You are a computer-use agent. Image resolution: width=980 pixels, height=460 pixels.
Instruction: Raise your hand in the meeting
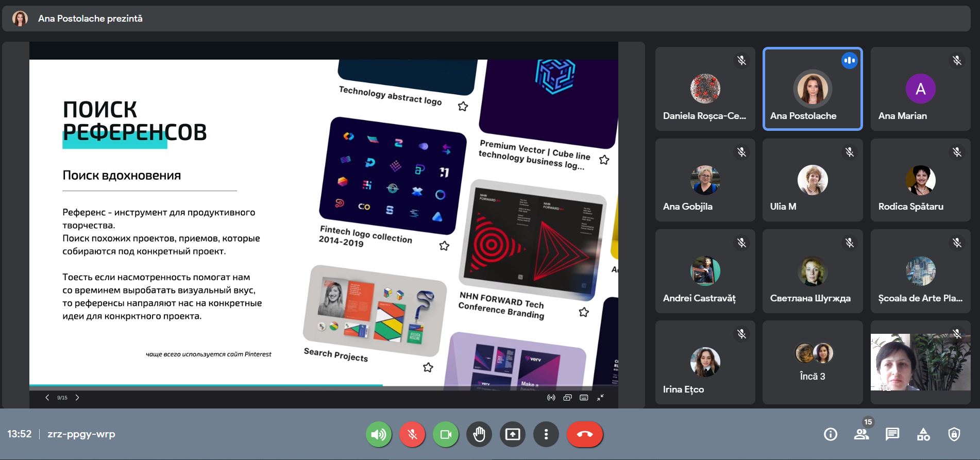point(479,434)
